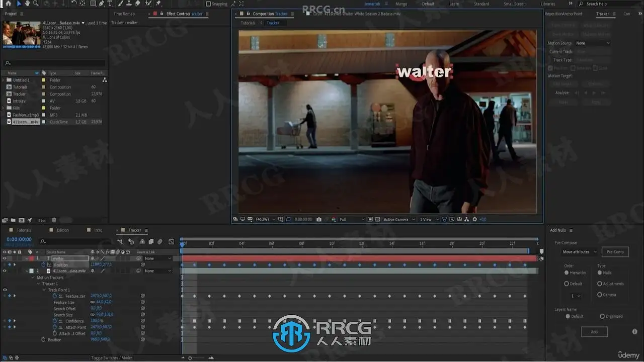Collapse the Motion Trackers group
Image resolution: width=644 pixels, height=362 pixels.
coord(33,278)
